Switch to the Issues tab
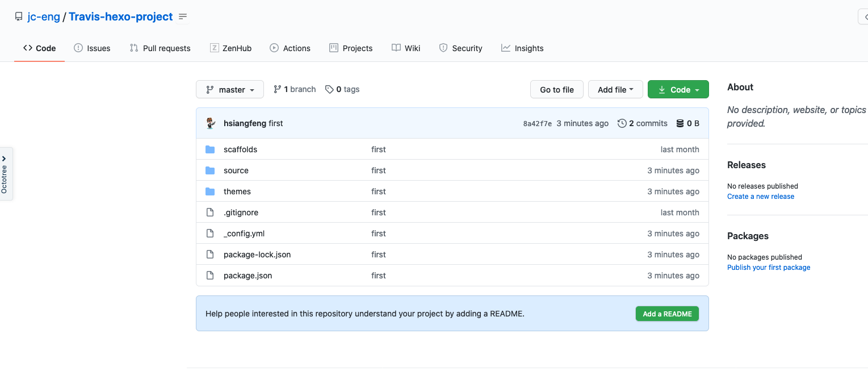868x371 pixels. [92, 48]
